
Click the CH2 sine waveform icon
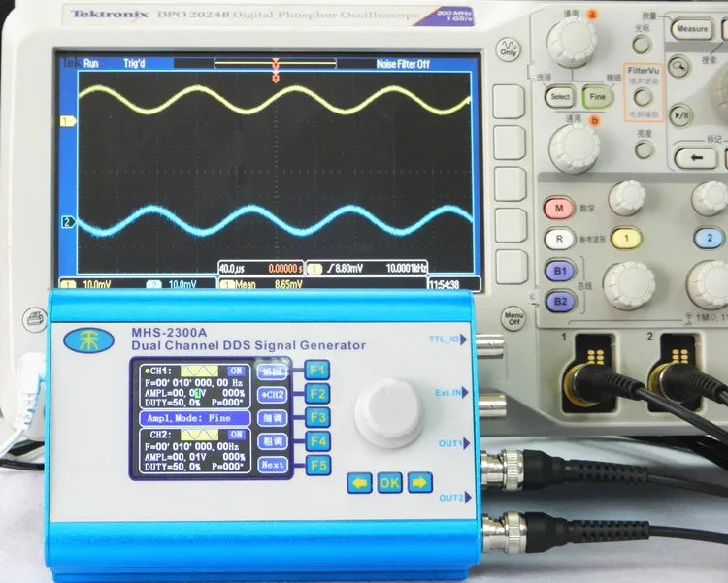pos(199,435)
